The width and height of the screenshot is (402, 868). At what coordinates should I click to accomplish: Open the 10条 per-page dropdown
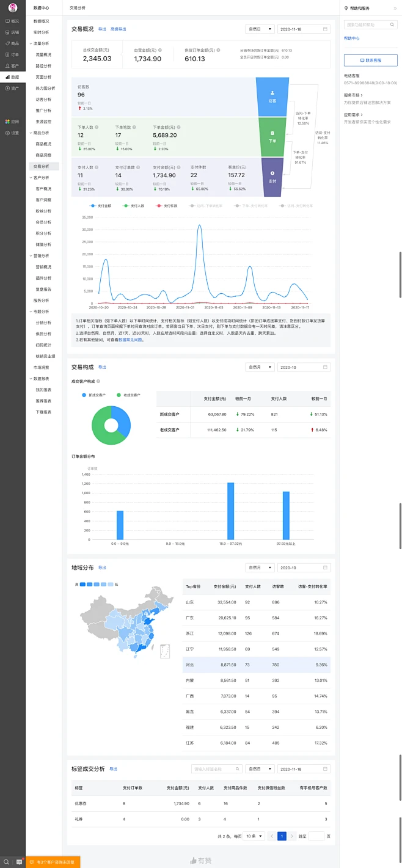tap(254, 836)
